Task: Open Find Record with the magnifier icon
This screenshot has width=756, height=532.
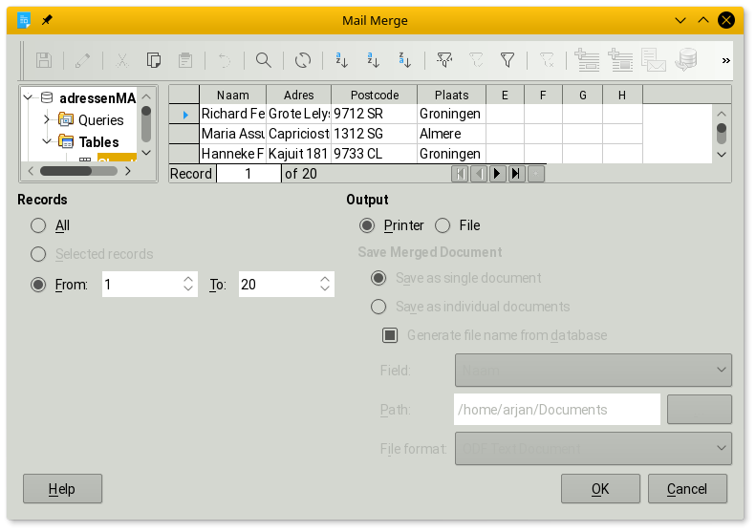Action: [264, 60]
